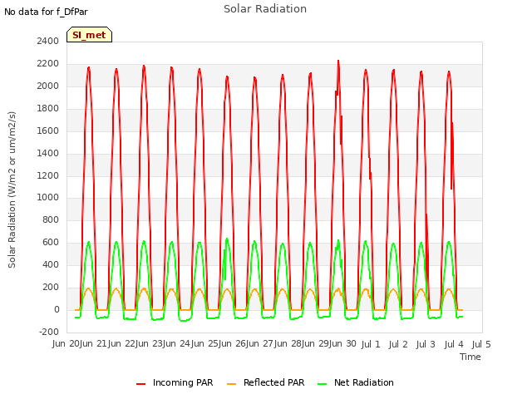This screenshot has width=532, height=399.
Task: Click y-axis tick value 800
Action: coord(51,219)
